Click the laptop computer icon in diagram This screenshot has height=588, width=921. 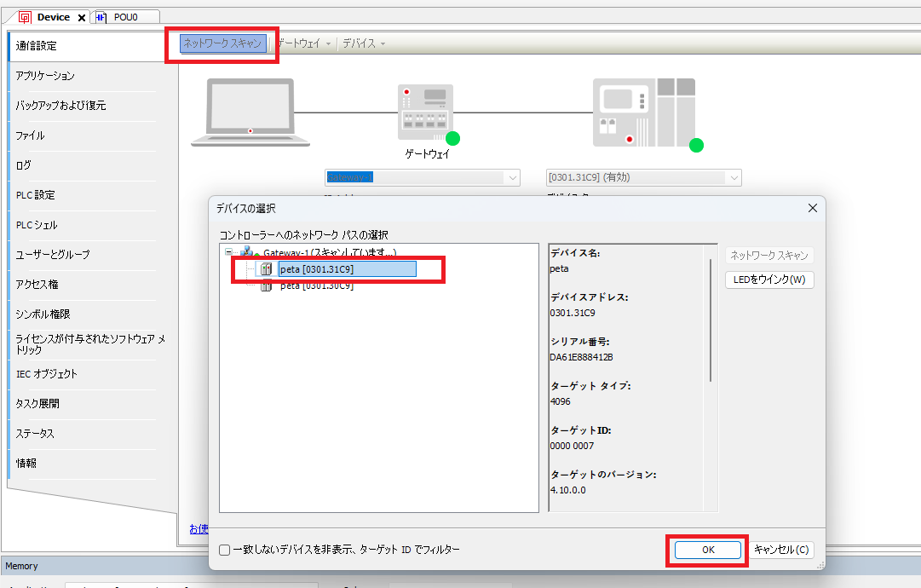coord(250,112)
